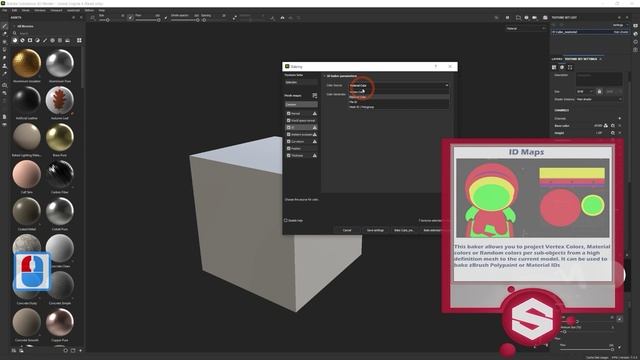Adjust the Flow slider

[147, 20]
